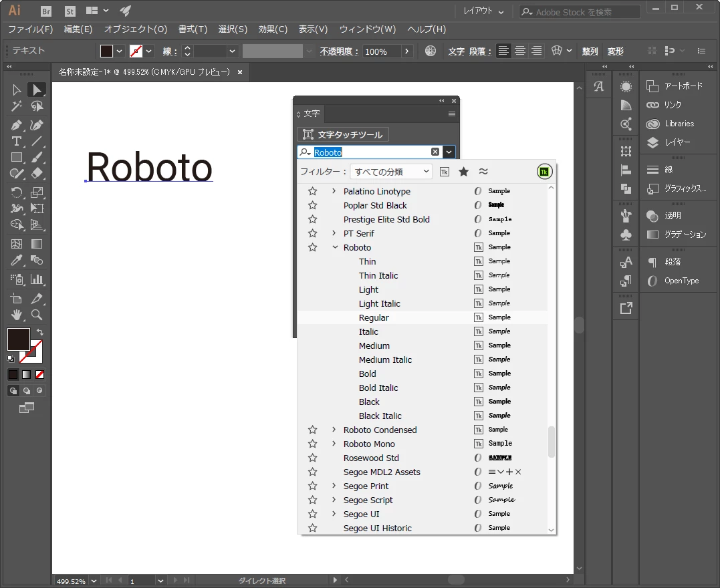This screenshot has width=720, height=588.
Task: Select the Pen tool
Action: click(x=17, y=125)
